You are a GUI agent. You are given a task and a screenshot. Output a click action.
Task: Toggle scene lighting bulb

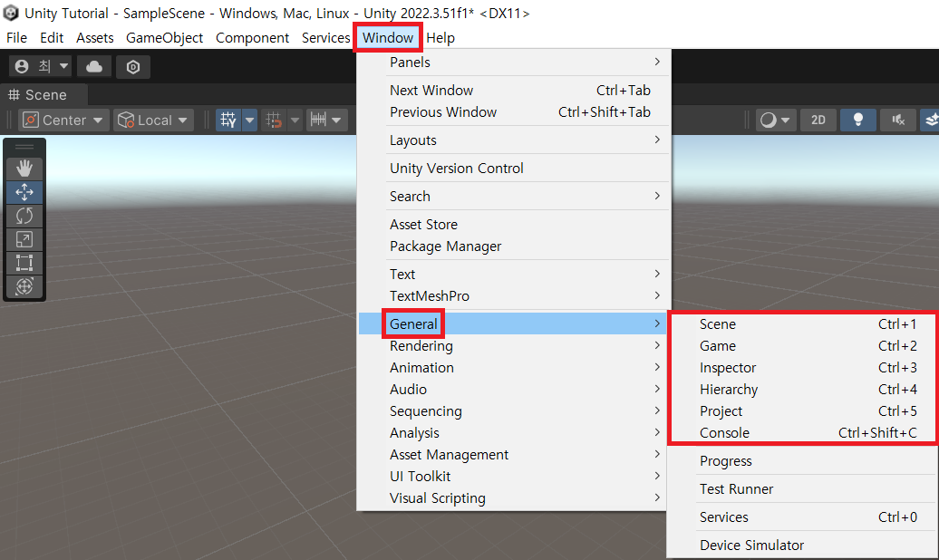click(858, 121)
